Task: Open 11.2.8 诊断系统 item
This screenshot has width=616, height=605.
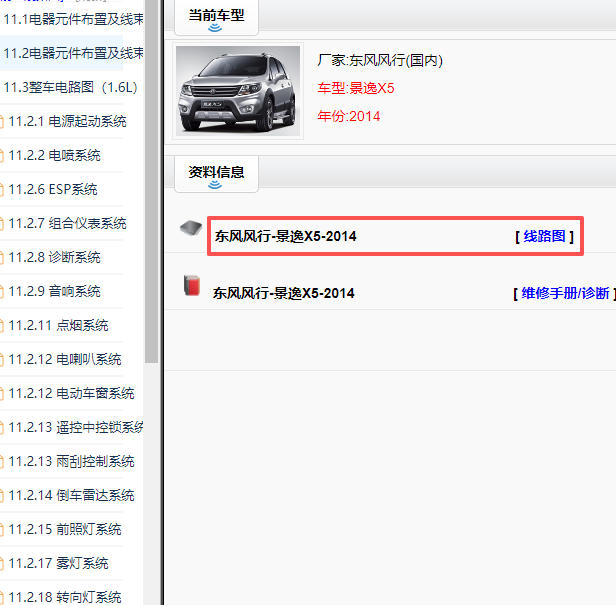Action: tap(54, 257)
